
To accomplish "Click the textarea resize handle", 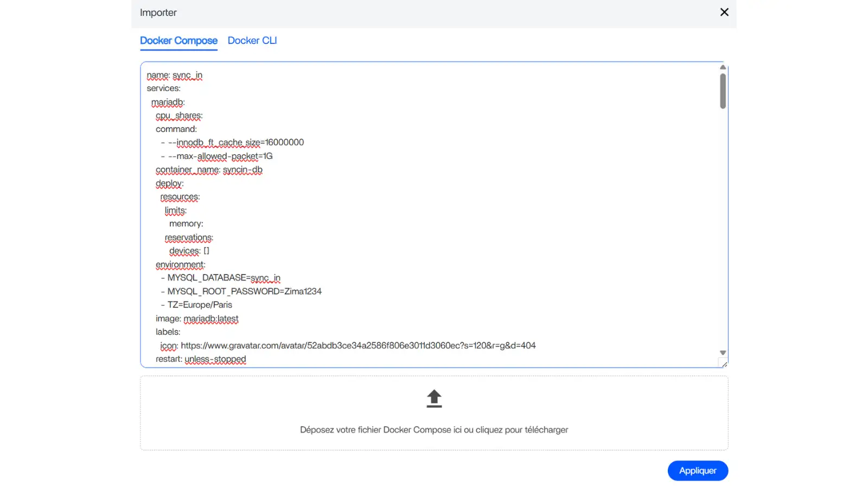I will [724, 364].
